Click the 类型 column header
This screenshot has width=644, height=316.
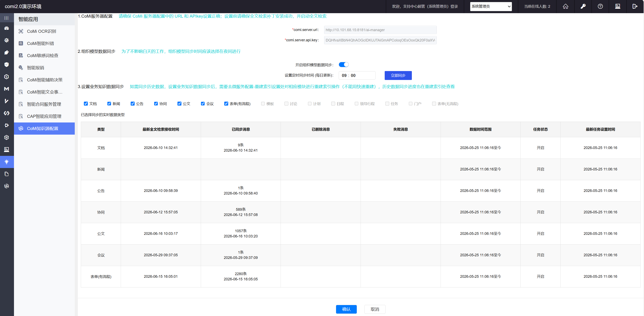pos(101,129)
